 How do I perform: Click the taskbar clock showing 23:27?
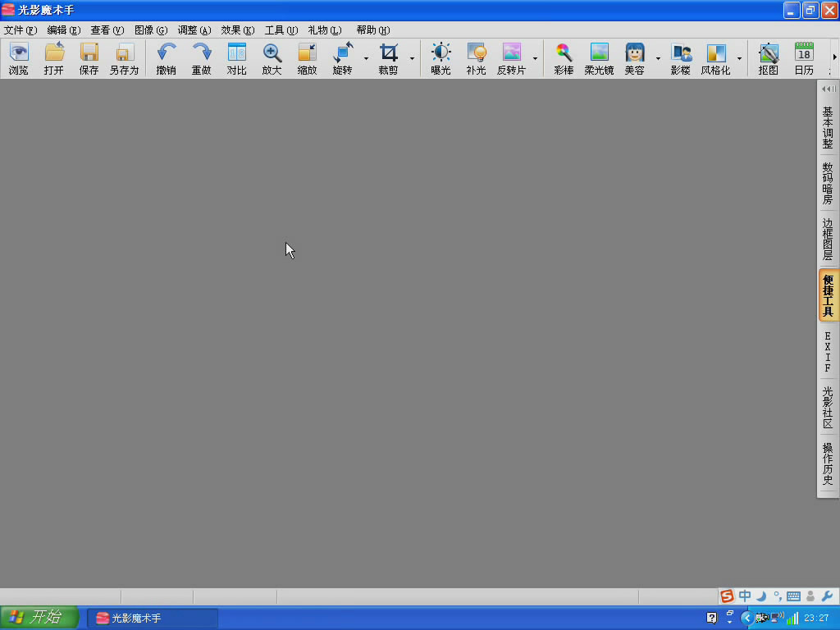(816, 619)
